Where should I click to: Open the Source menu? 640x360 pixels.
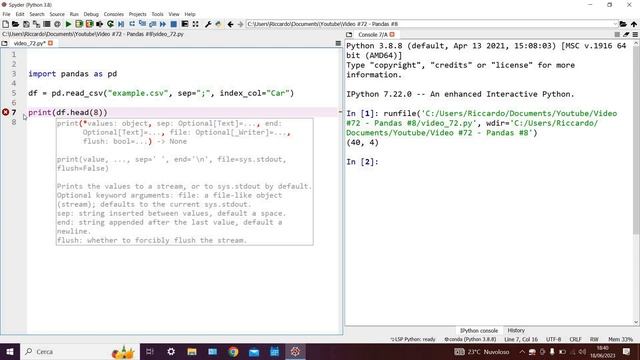57,14
